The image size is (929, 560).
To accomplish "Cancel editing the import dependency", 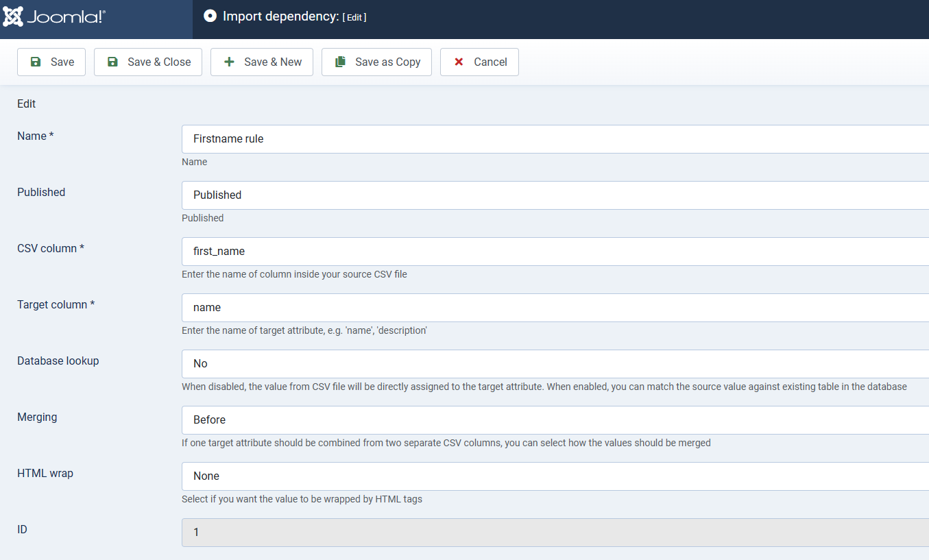I will (x=479, y=62).
